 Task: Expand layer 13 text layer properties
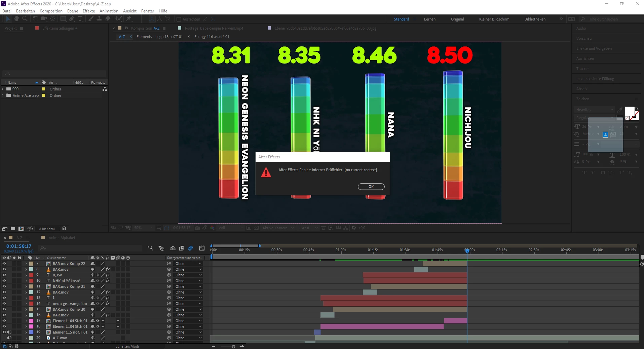click(x=26, y=298)
